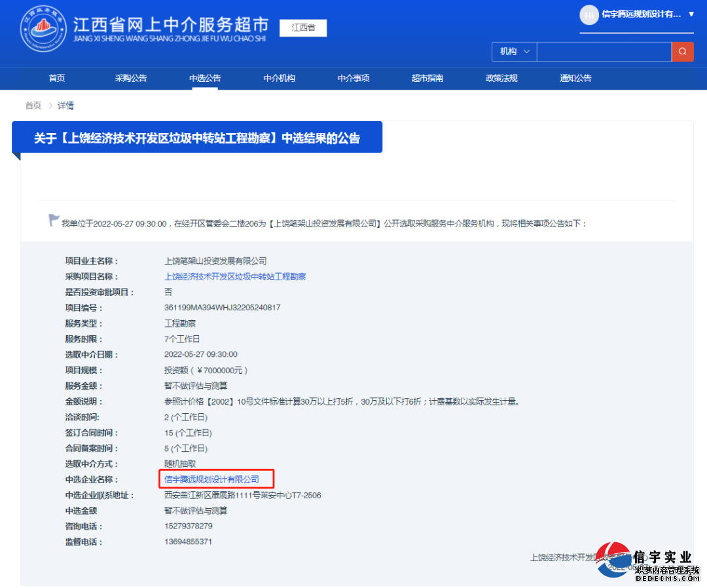The width and height of the screenshot is (707, 588).
Task: Click the 江西省网上中介服务超市 site logo emblem
Action: [x=43, y=29]
